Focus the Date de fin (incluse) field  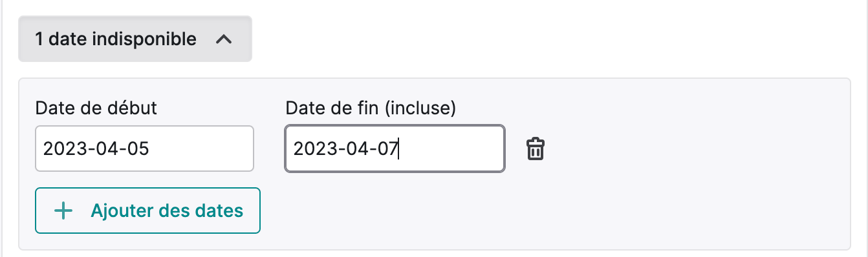coord(395,149)
